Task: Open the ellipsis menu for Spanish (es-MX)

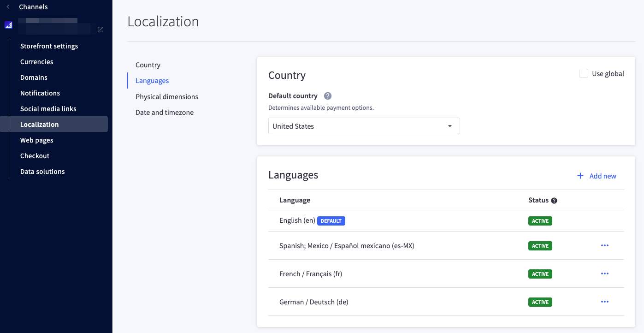Action: coord(604,245)
